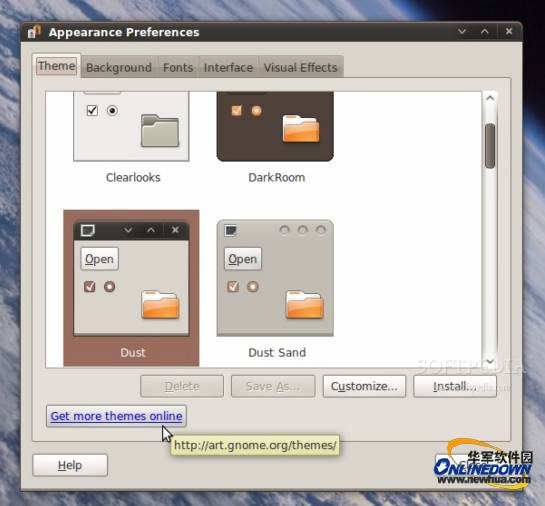The width and height of the screenshot is (545, 506).
Task: Click the DarkRoom label text
Action: (277, 178)
